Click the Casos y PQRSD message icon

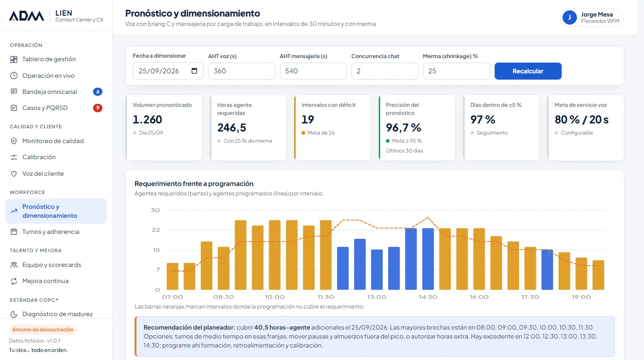(14, 108)
